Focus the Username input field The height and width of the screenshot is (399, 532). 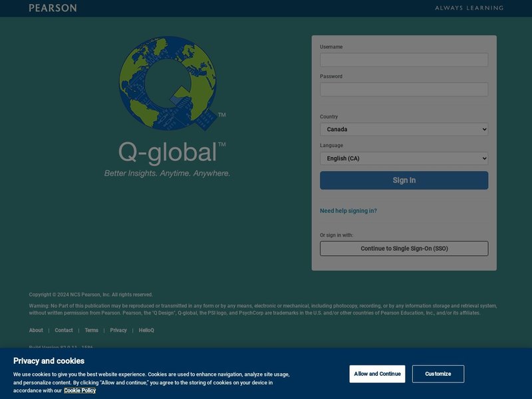(404, 60)
